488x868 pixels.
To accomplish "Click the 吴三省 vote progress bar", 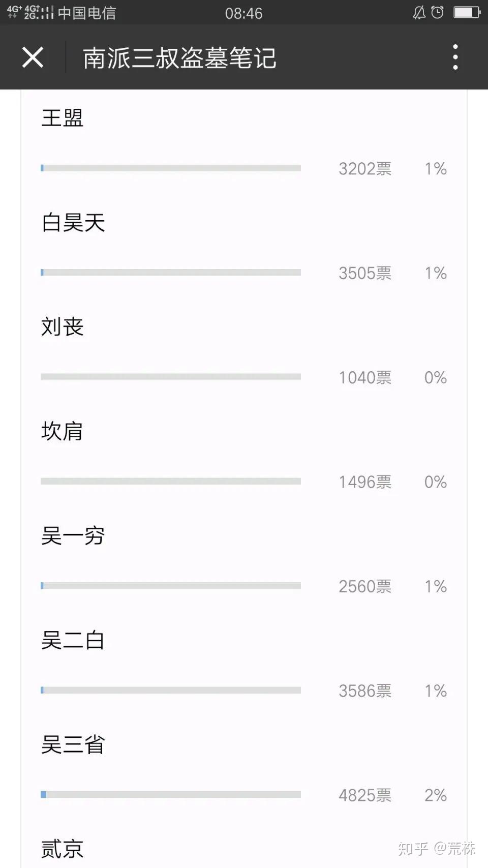I will (x=171, y=794).
